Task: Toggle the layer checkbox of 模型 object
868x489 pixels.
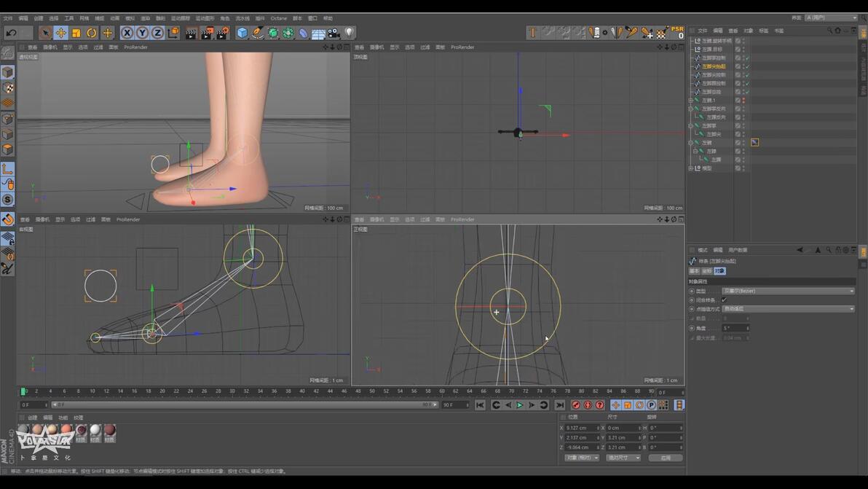Action: click(738, 168)
